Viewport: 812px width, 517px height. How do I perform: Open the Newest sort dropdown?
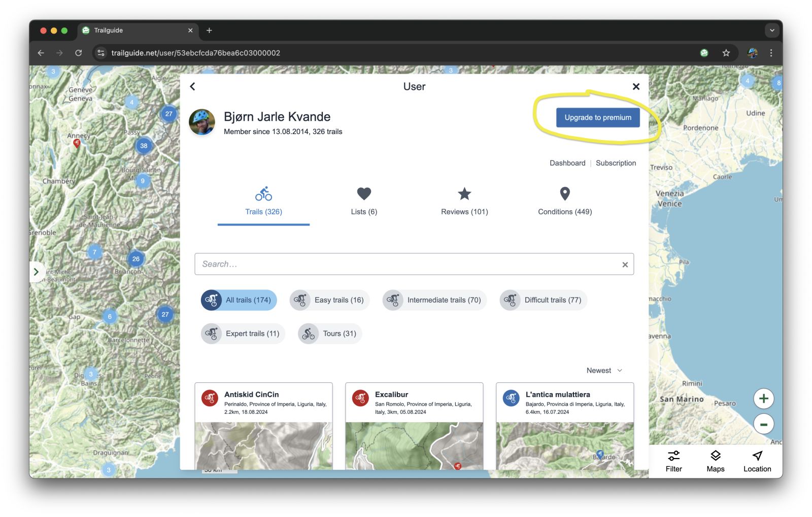click(604, 371)
